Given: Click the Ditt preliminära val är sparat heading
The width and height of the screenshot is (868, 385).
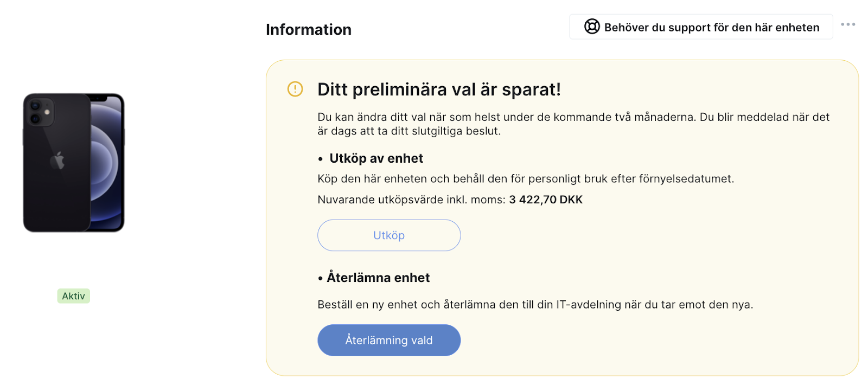Looking at the screenshot, I should coord(439,89).
